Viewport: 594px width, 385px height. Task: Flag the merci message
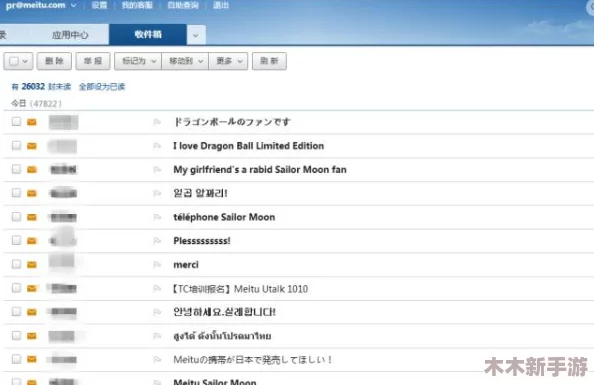coord(157,264)
